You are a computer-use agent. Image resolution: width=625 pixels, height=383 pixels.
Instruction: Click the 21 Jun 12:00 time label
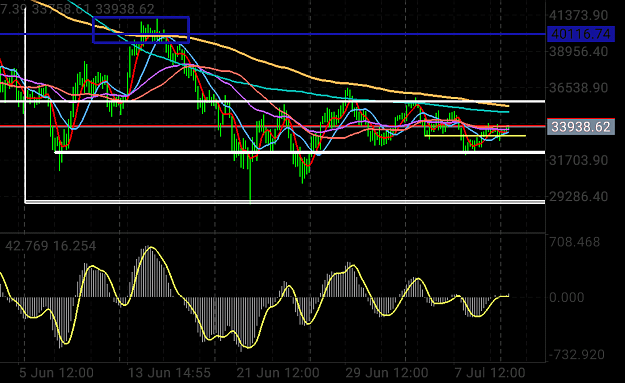(x=278, y=373)
